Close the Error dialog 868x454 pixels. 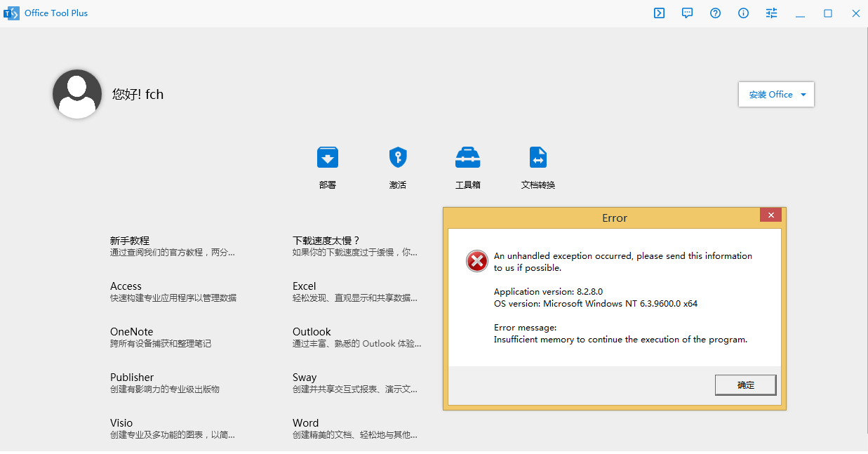(x=770, y=215)
